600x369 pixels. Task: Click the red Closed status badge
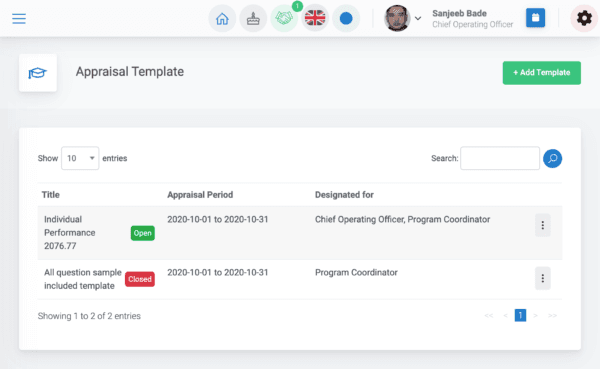pyautogui.click(x=140, y=279)
